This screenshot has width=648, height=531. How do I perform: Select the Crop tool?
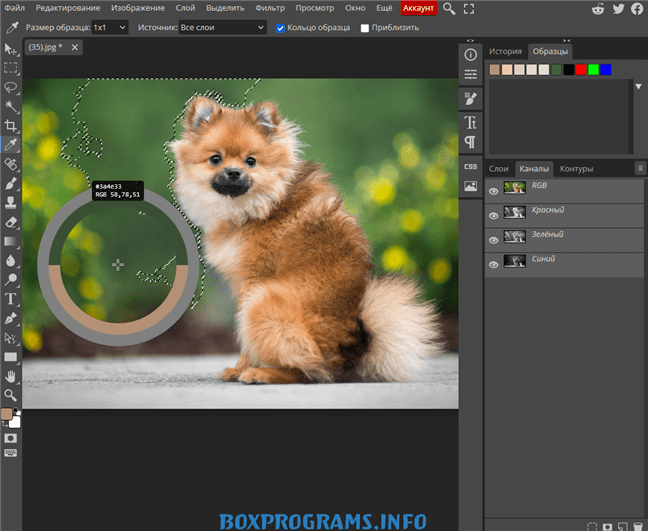(x=10, y=126)
